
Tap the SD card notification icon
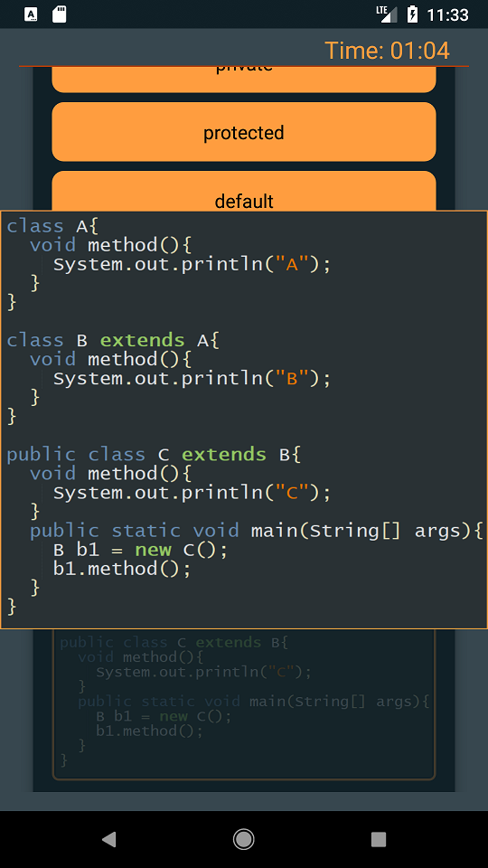click(x=60, y=14)
